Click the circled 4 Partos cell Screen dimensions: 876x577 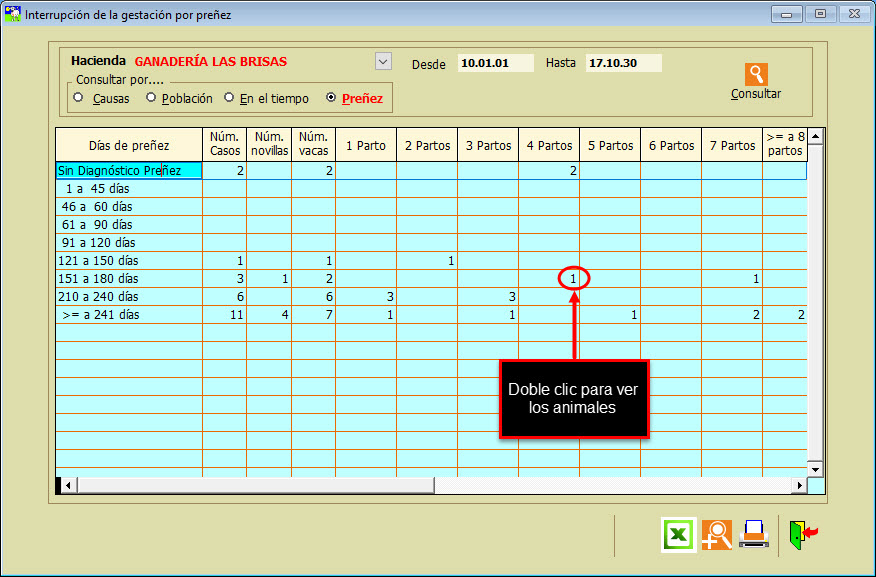571,279
